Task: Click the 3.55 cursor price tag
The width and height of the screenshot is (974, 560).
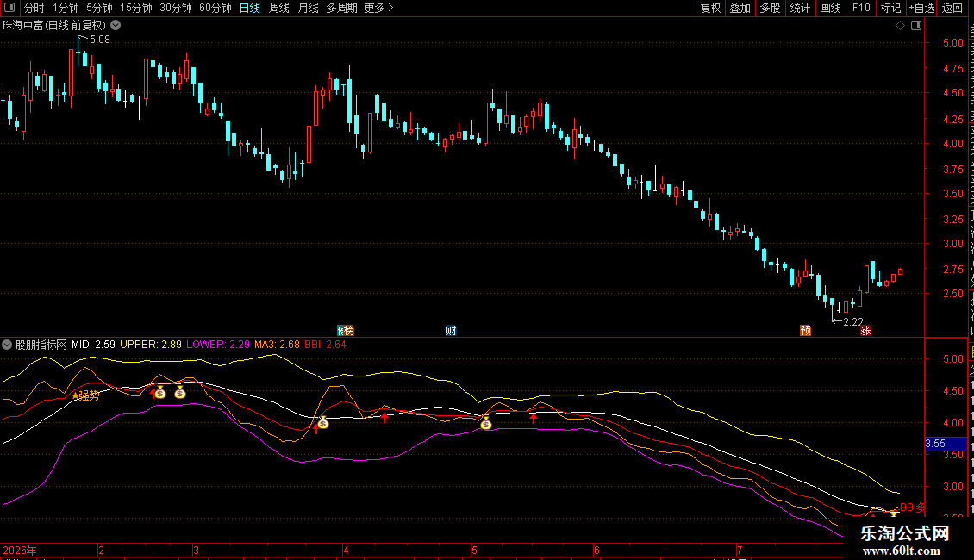Action: [946, 444]
